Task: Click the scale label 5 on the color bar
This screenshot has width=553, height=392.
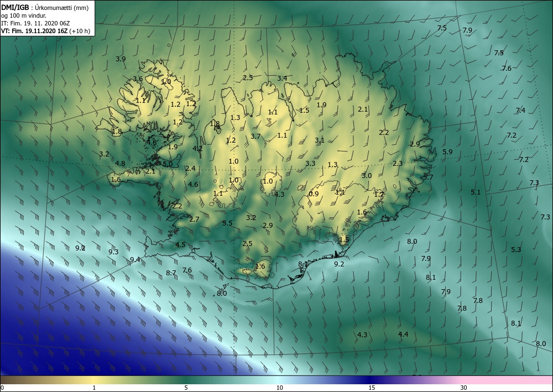Action: click(x=186, y=388)
